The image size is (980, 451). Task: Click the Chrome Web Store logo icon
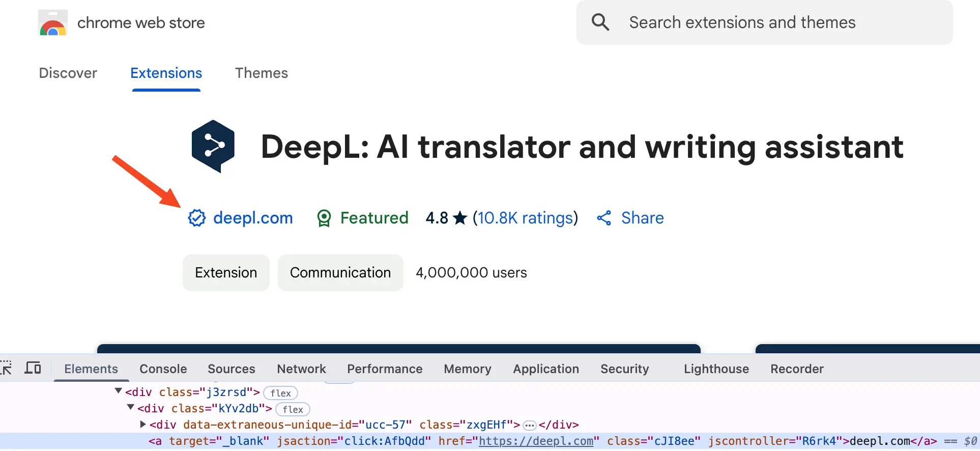(x=53, y=23)
